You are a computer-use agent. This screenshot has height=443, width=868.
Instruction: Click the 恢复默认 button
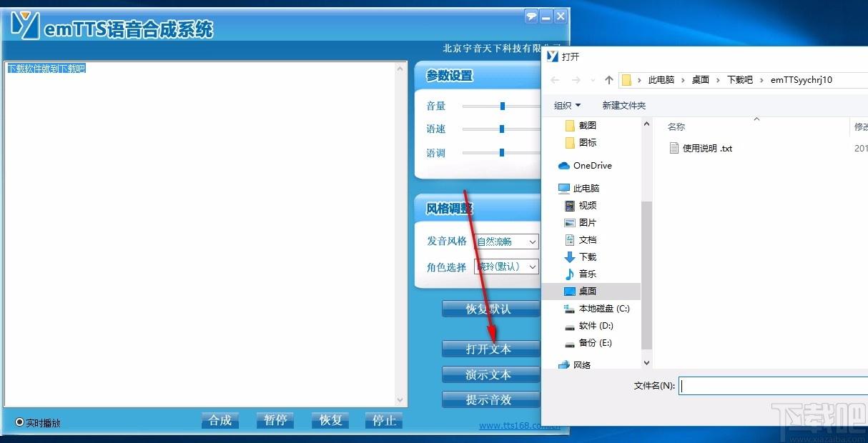490,309
